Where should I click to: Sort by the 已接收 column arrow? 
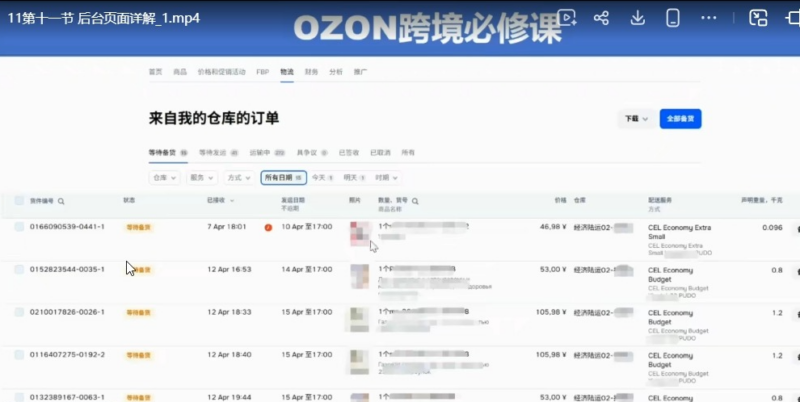coord(232,200)
